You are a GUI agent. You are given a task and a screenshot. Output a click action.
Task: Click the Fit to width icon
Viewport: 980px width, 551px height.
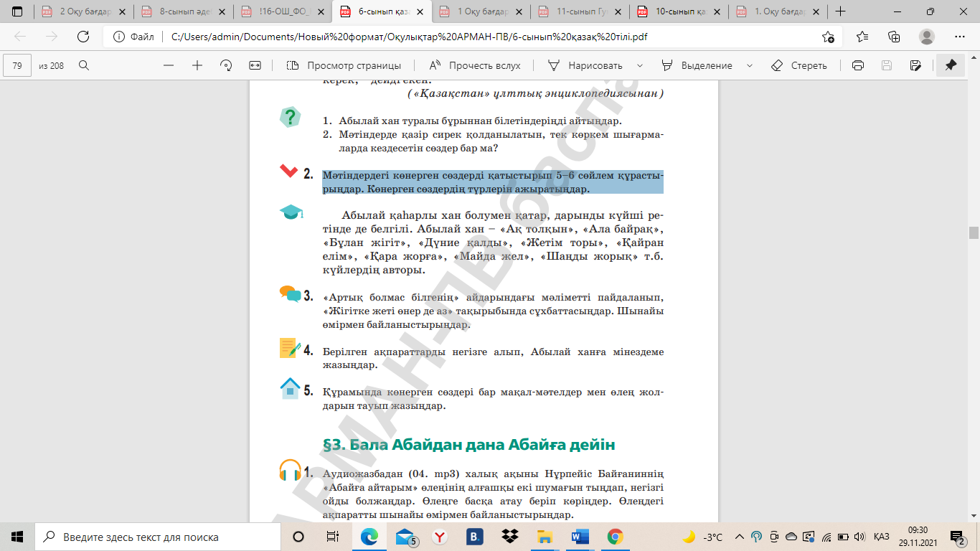pos(255,65)
